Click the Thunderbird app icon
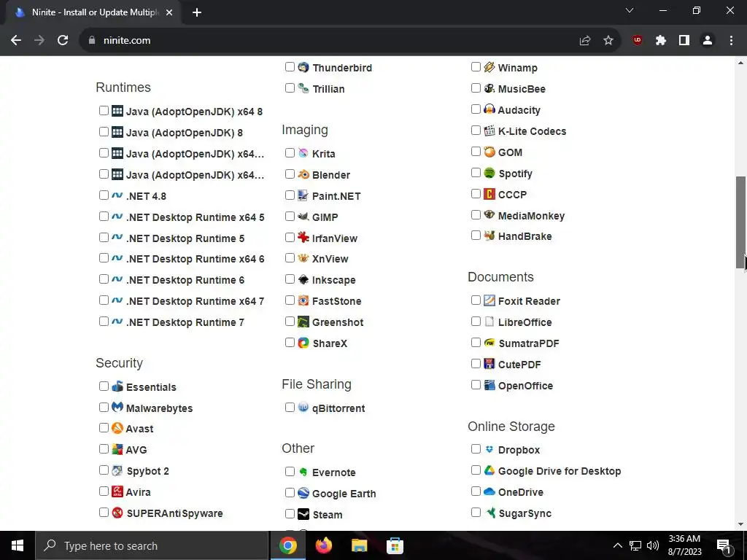 303,67
